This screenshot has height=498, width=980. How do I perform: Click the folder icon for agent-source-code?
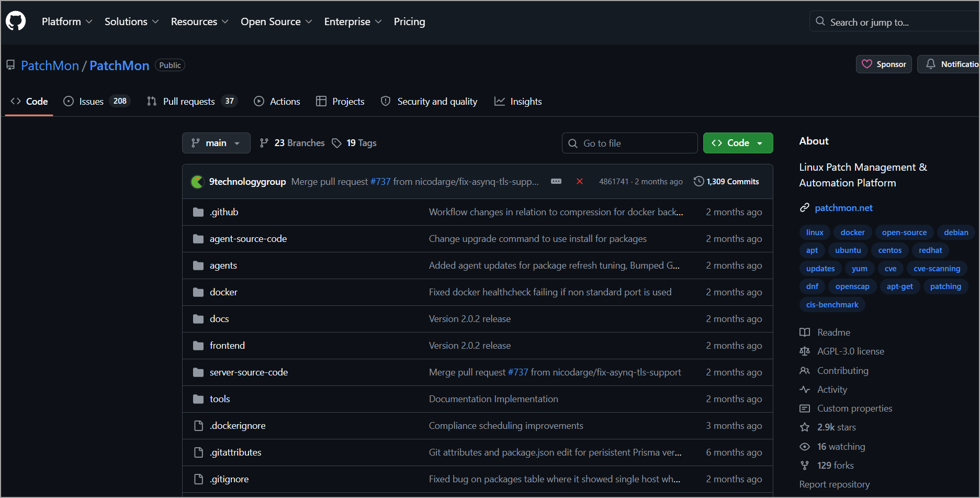pos(198,239)
